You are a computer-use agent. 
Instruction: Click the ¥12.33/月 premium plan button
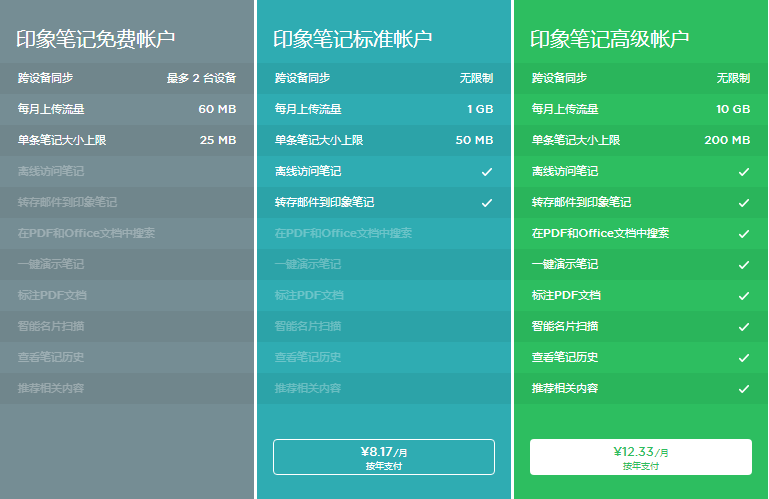(x=640, y=457)
